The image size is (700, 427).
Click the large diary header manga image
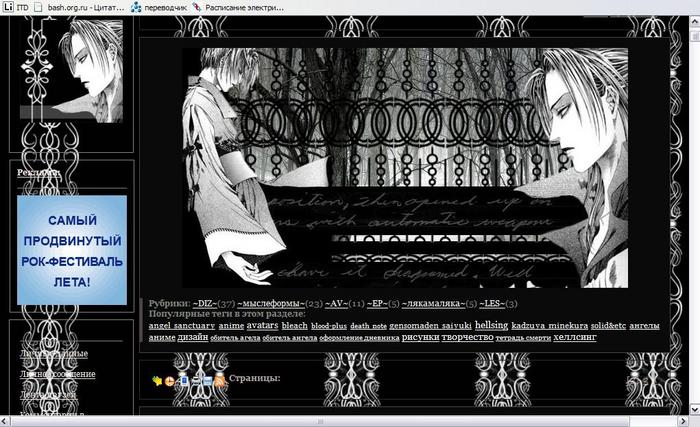pyautogui.click(x=405, y=168)
